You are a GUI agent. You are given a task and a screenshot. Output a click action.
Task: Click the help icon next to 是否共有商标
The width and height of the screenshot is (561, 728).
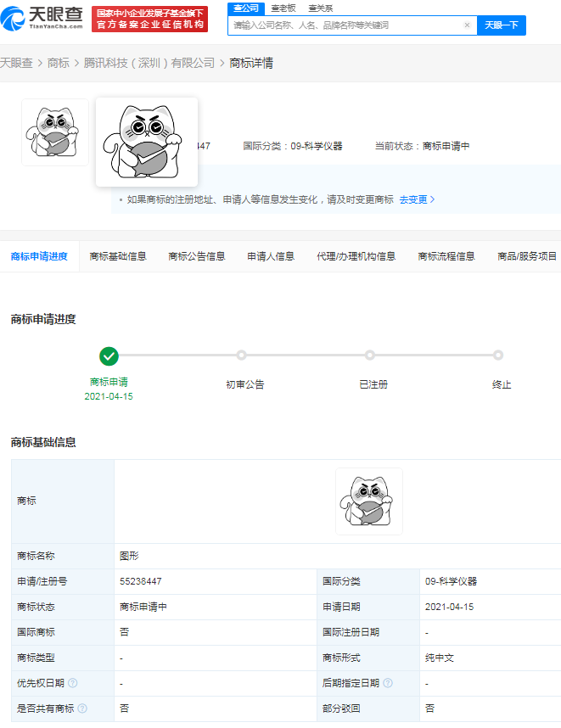click(82, 708)
